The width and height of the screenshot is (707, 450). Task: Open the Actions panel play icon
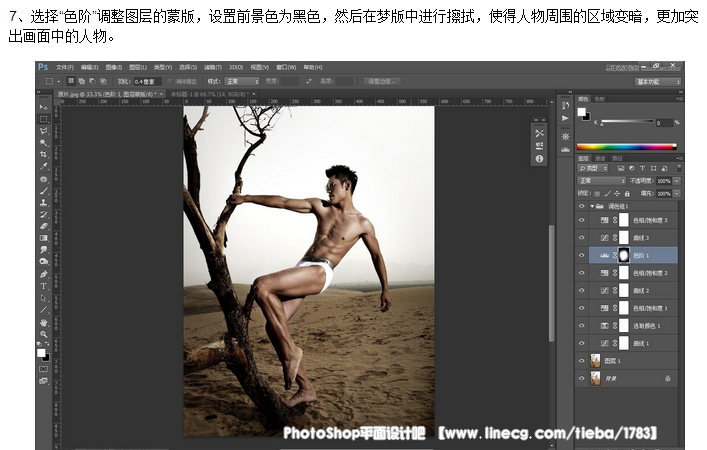(565, 118)
